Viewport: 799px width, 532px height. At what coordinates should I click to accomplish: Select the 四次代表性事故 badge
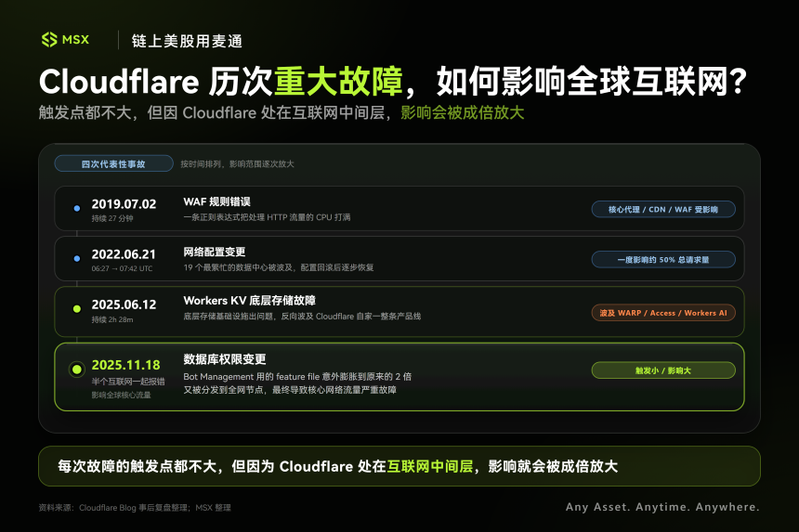point(113,164)
